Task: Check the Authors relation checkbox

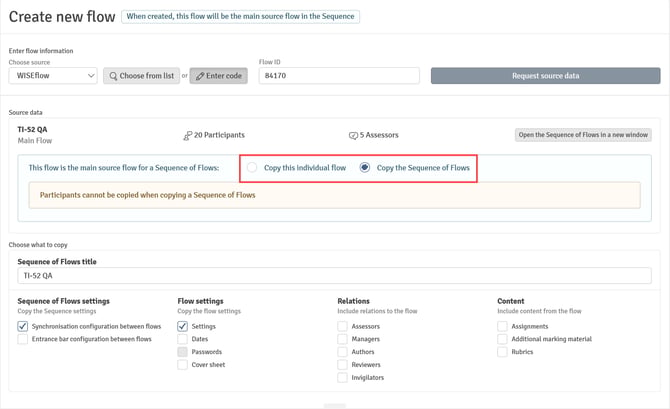Action: click(342, 352)
